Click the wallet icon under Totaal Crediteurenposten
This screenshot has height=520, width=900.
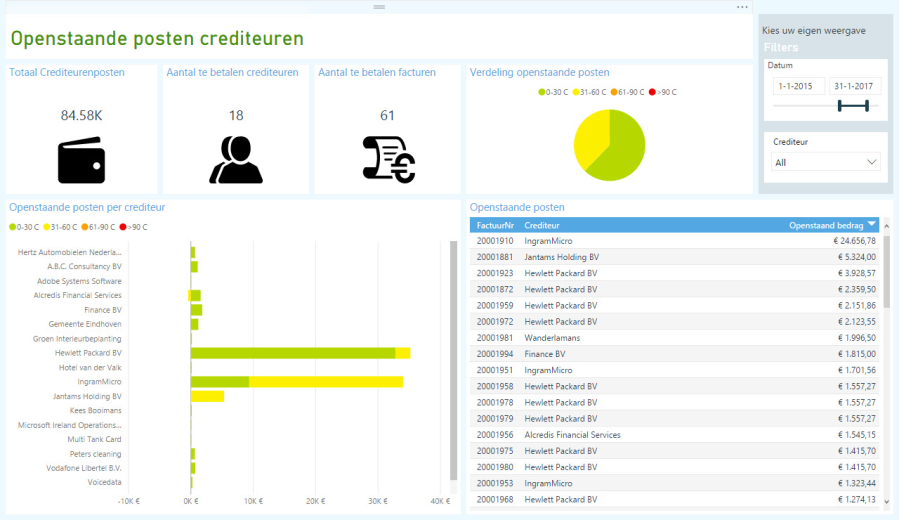click(x=81, y=160)
